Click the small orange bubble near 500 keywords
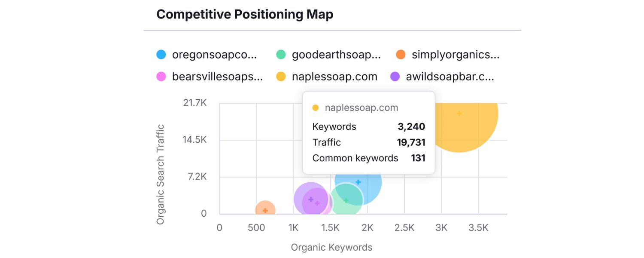Image resolution: width=644 pixels, height=258 pixels. (265, 208)
